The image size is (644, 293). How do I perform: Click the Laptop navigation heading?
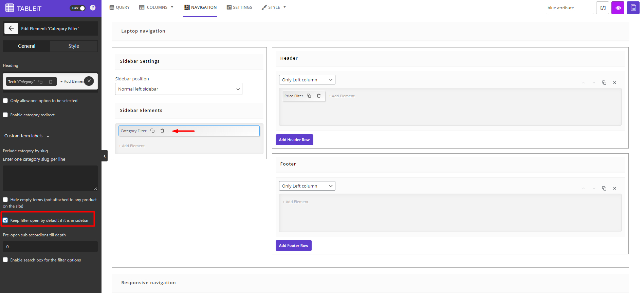tap(143, 31)
